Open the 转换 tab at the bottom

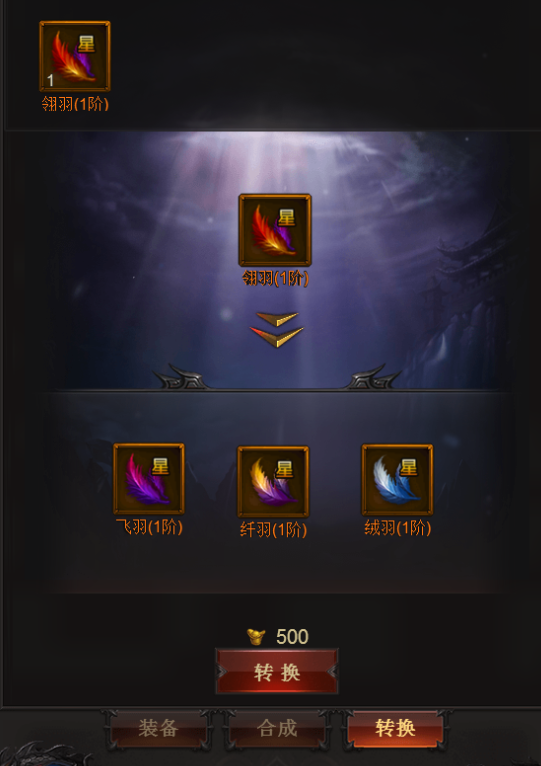[x=395, y=728]
